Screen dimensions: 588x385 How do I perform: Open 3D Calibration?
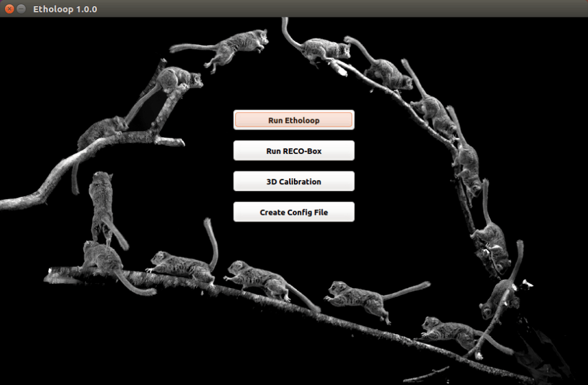[293, 181]
